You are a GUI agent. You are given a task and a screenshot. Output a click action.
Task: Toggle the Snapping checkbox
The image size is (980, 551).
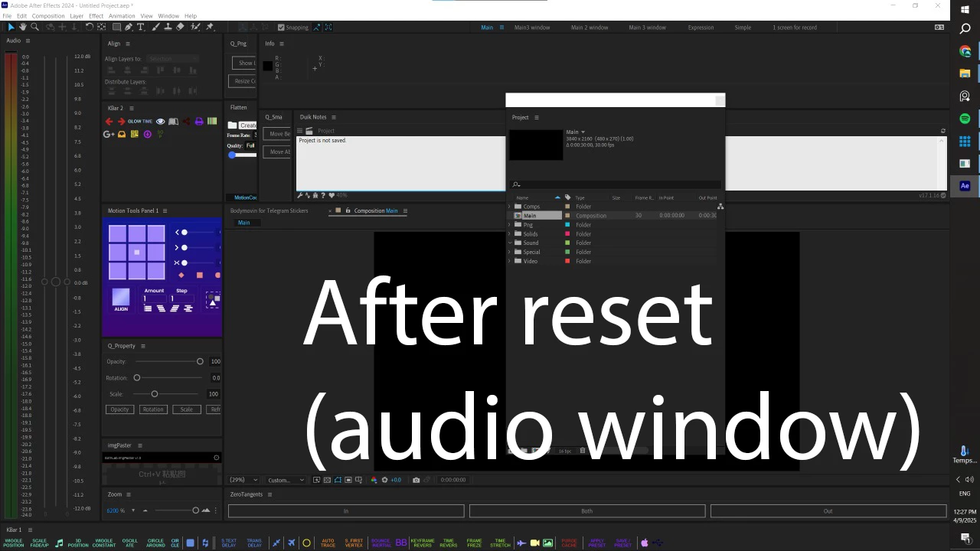(x=281, y=28)
